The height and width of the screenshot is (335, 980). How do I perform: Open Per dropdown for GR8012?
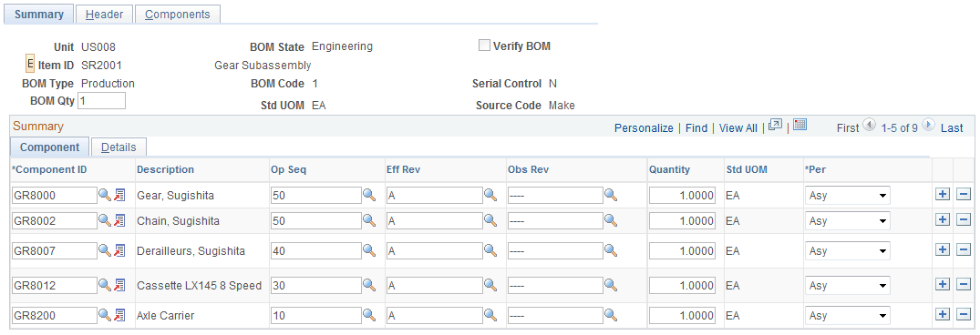pos(848,285)
